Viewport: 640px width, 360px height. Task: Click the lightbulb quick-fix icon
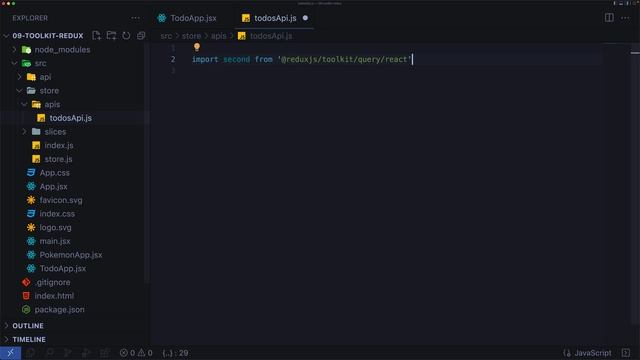click(x=197, y=47)
